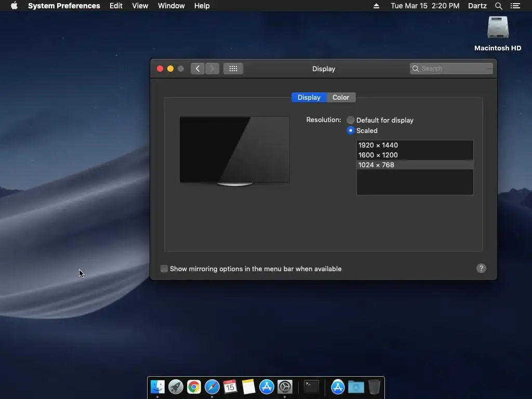Switch to the Color tab
532x399 pixels.
click(341, 97)
